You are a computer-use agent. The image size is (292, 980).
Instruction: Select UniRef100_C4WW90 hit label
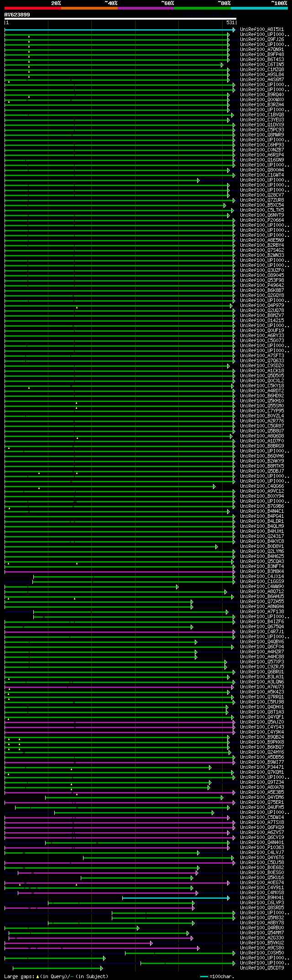click(x=262, y=587)
